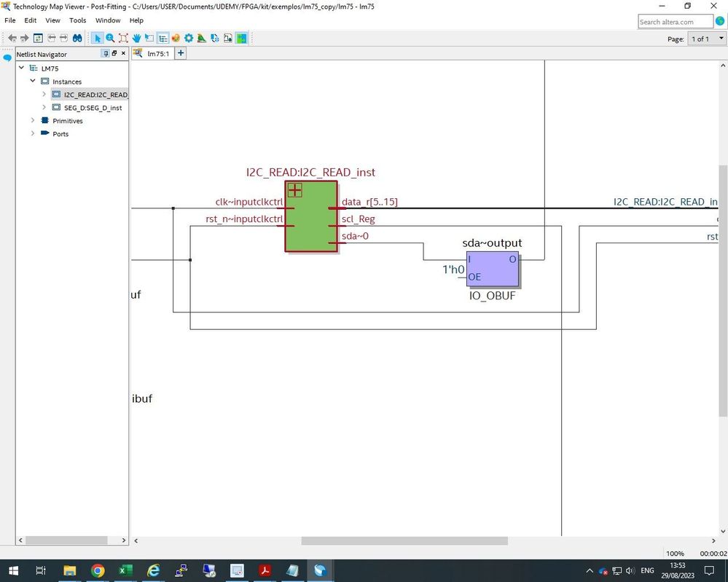
Task: Click the zoom magnifier tool
Action: [110, 38]
